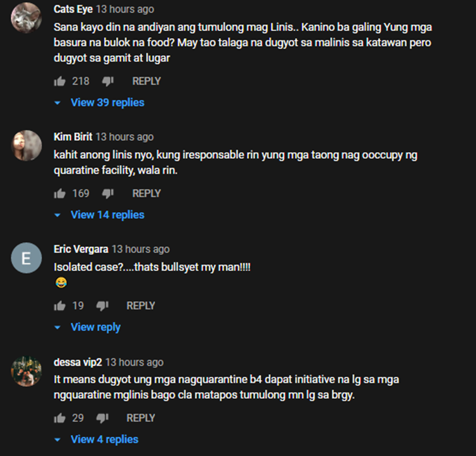Image resolution: width=476 pixels, height=456 pixels.
Task: Dislike Kim Birit's comment
Action: coord(108,194)
